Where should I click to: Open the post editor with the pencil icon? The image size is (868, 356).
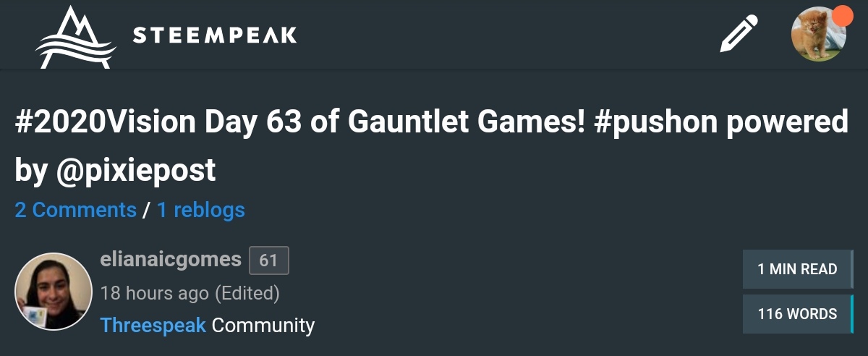[739, 33]
